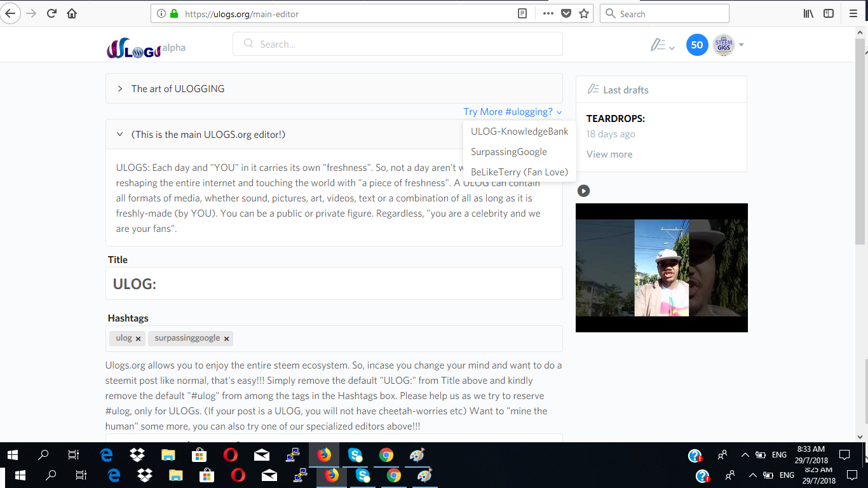The width and height of the screenshot is (868, 488).
Task: Click the Firefox Search box
Action: click(x=665, y=13)
